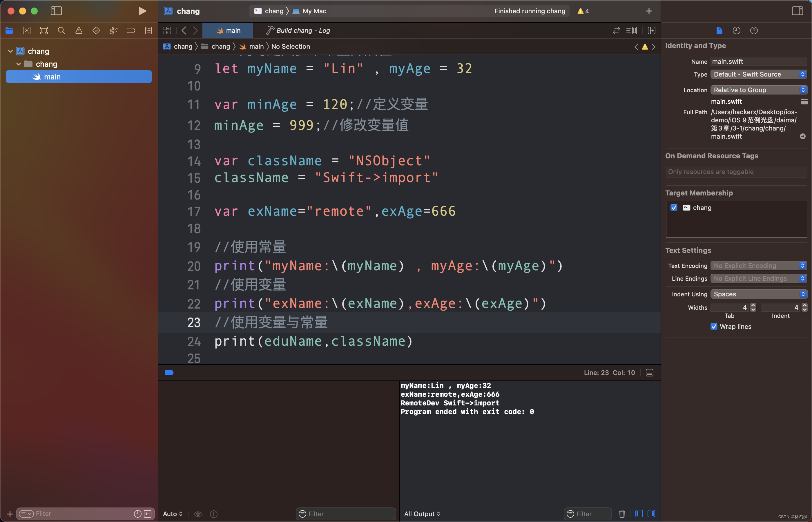The image size is (812, 522).
Task: Open the Issue navigator warning icon
Action: (79, 30)
